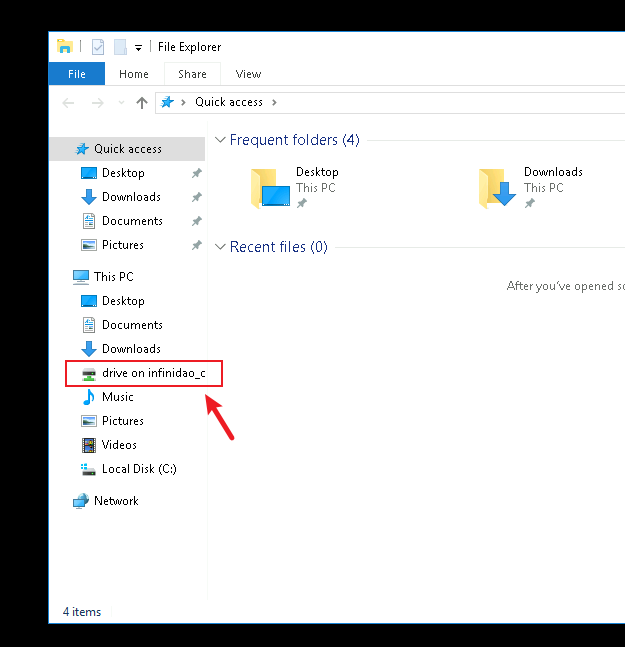Open Videos from the navigation pane
This screenshot has height=647, width=625.
(119, 445)
